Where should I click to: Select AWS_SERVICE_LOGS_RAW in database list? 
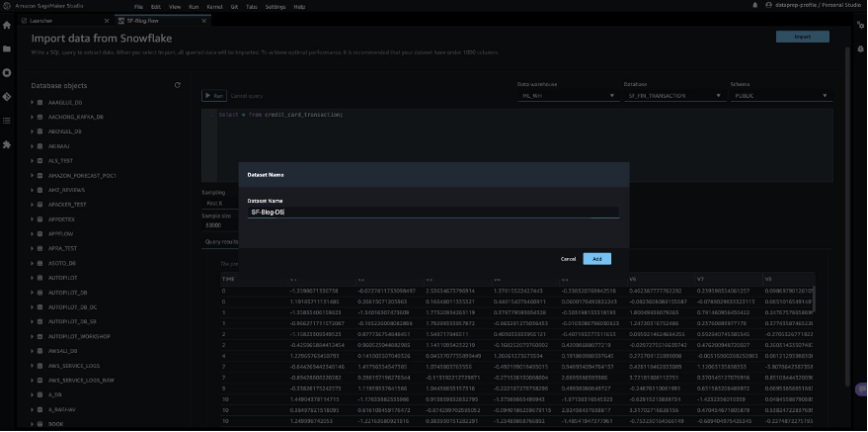pyautogui.click(x=81, y=381)
